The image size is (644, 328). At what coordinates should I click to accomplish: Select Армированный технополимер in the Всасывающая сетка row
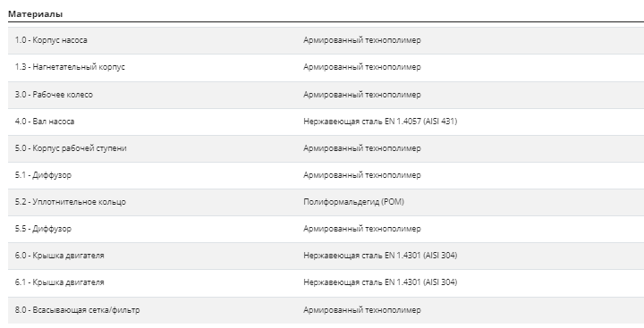[x=362, y=310]
